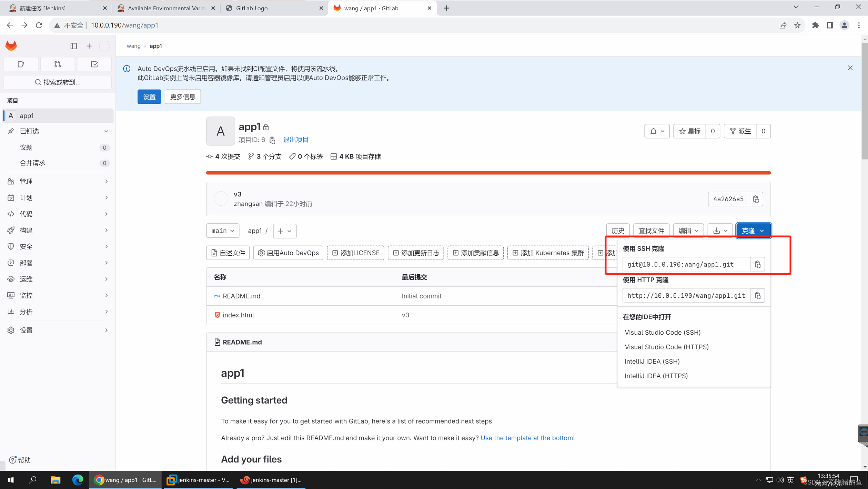
Task: Go back with browser back arrow
Action: coord(10,25)
